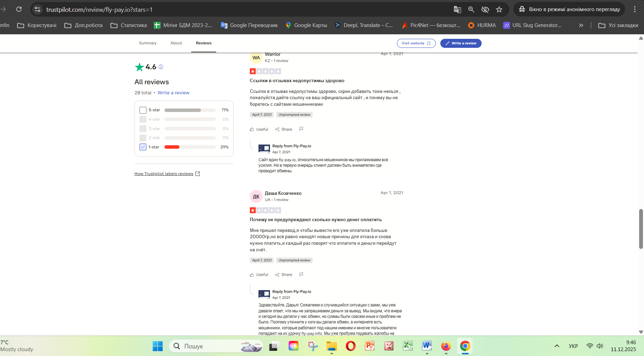Click the Google Translate icon in address bar
The height and width of the screenshot is (356, 644).
pos(457,9)
